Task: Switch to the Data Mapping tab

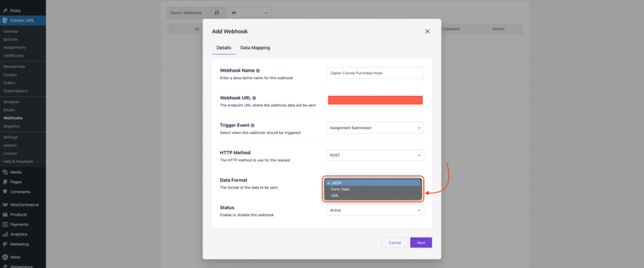Action: point(255,48)
